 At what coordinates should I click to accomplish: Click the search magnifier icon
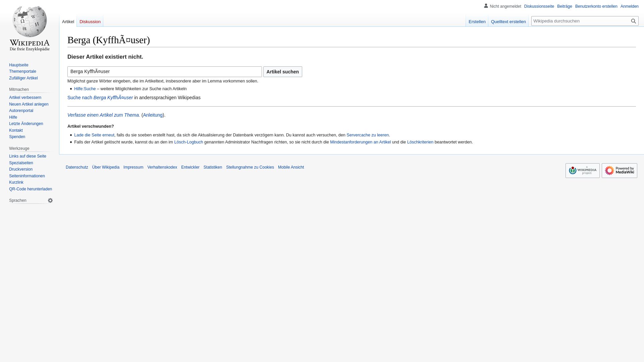[x=633, y=21]
